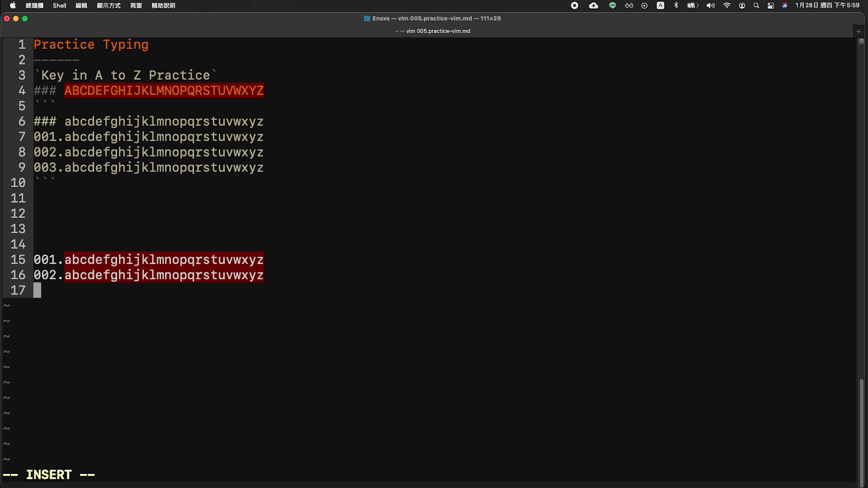Open the Wi-Fi status menu
Screen dimensions: 868x488
tap(727, 5)
